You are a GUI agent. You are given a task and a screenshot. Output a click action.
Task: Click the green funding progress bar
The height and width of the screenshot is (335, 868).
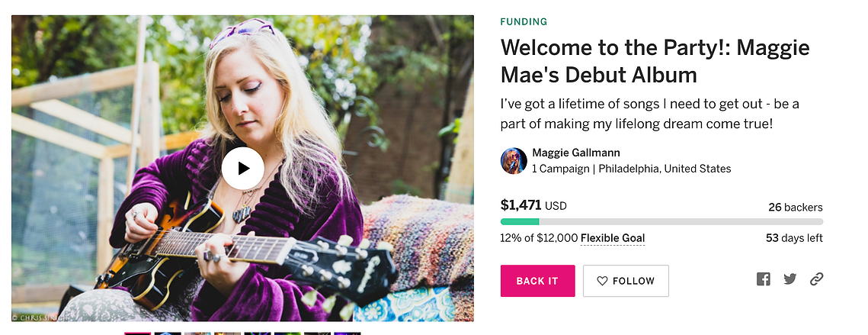click(x=661, y=222)
